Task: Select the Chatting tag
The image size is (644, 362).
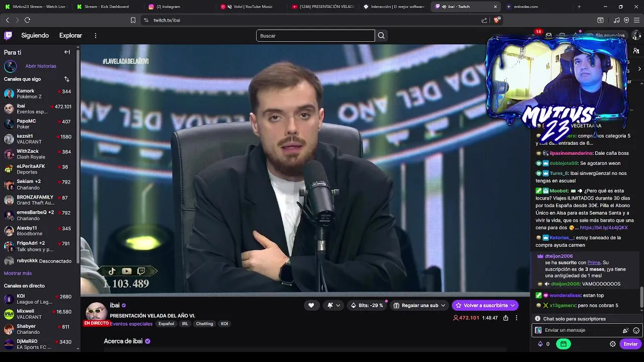Action: pos(204,324)
